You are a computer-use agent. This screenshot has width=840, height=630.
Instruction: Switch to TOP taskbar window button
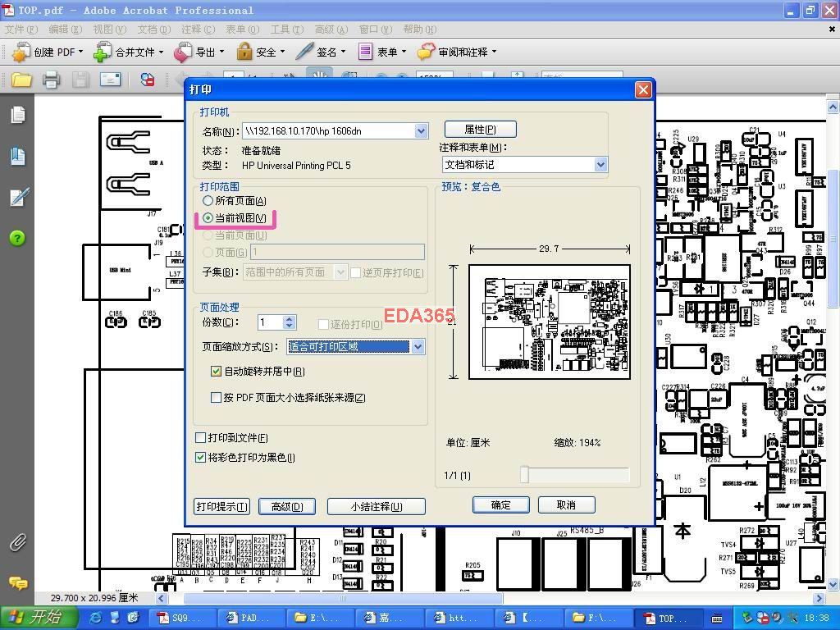pos(668,619)
